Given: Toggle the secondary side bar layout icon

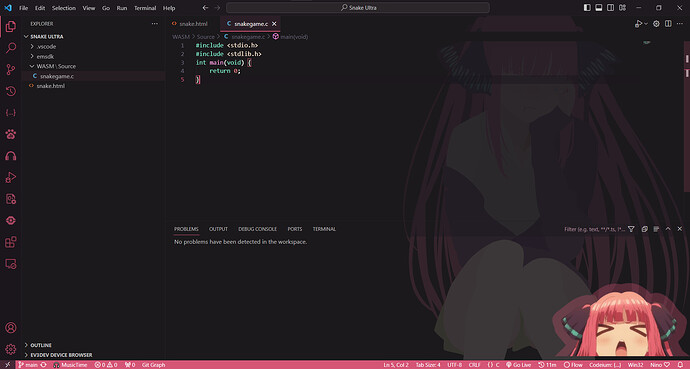Looking at the screenshot, I should [x=610, y=8].
